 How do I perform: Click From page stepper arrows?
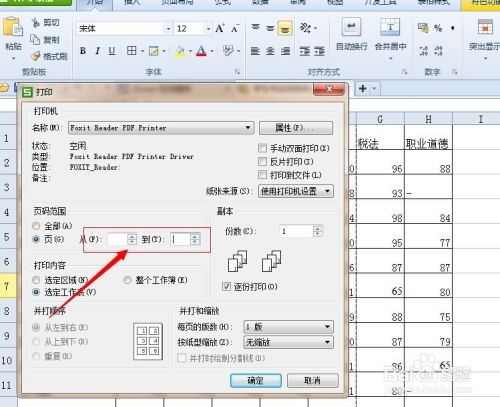click(x=132, y=239)
